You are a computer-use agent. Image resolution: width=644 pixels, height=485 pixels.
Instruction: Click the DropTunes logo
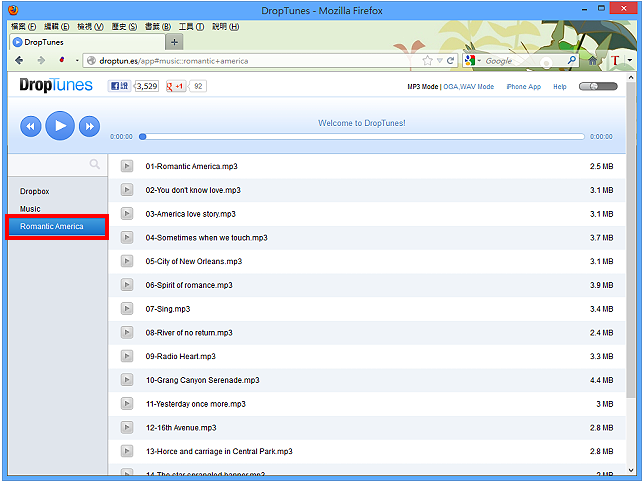(x=56, y=85)
